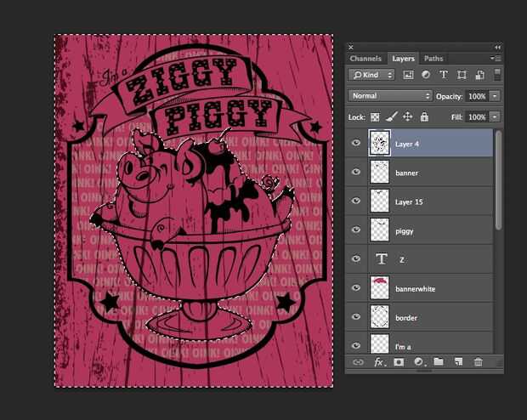Image resolution: width=527 pixels, height=420 pixels.
Task: Switch to the Paths tab
Action: [433, 59]
